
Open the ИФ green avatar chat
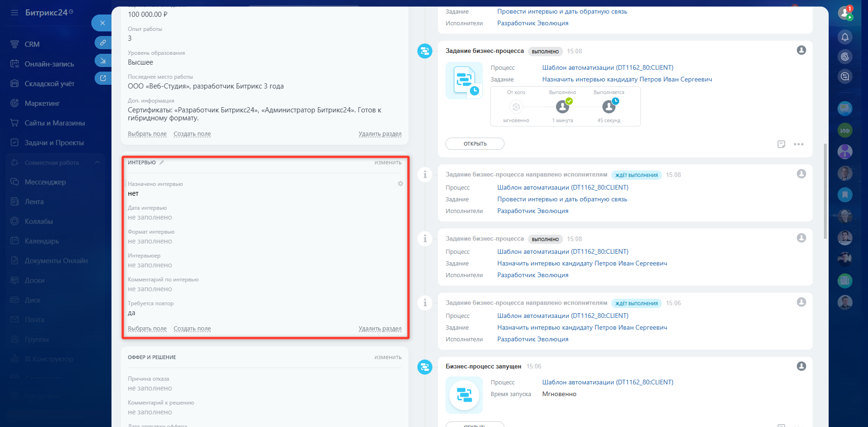(845, 131)
